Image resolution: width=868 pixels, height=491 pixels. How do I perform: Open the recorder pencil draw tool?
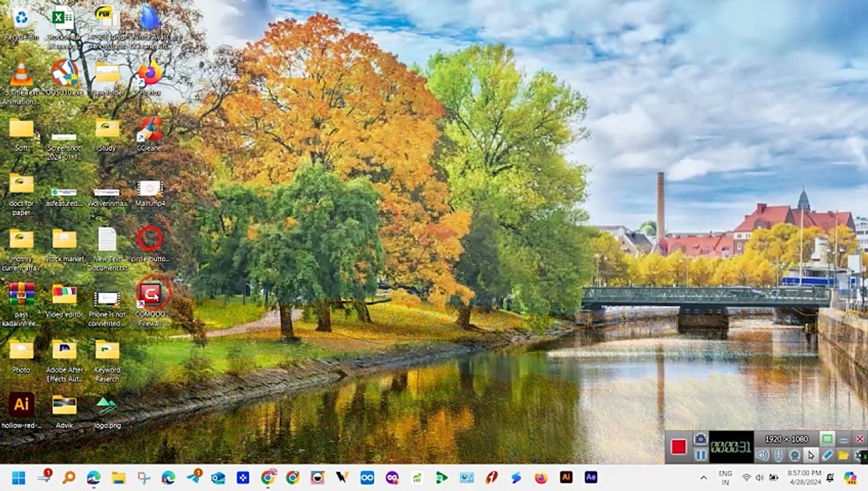pos(827,455)
